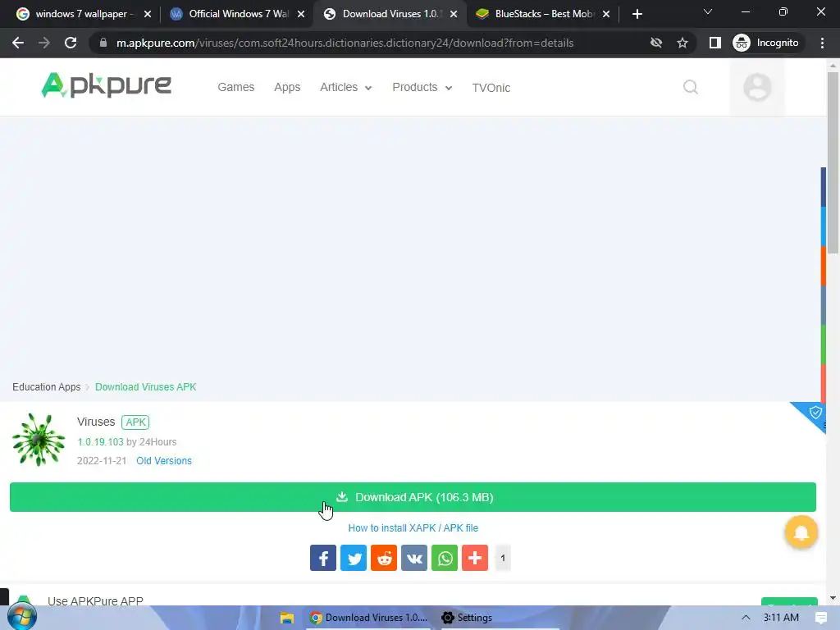Click the Viruses app icon thumbnail

tap(39, 440)
